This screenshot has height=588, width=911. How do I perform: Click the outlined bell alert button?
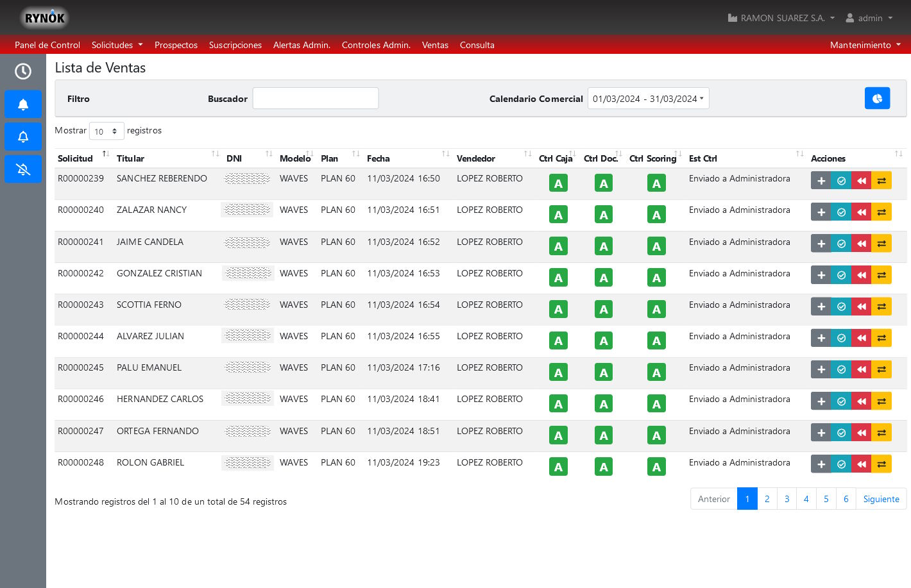[x=23, y=137]
